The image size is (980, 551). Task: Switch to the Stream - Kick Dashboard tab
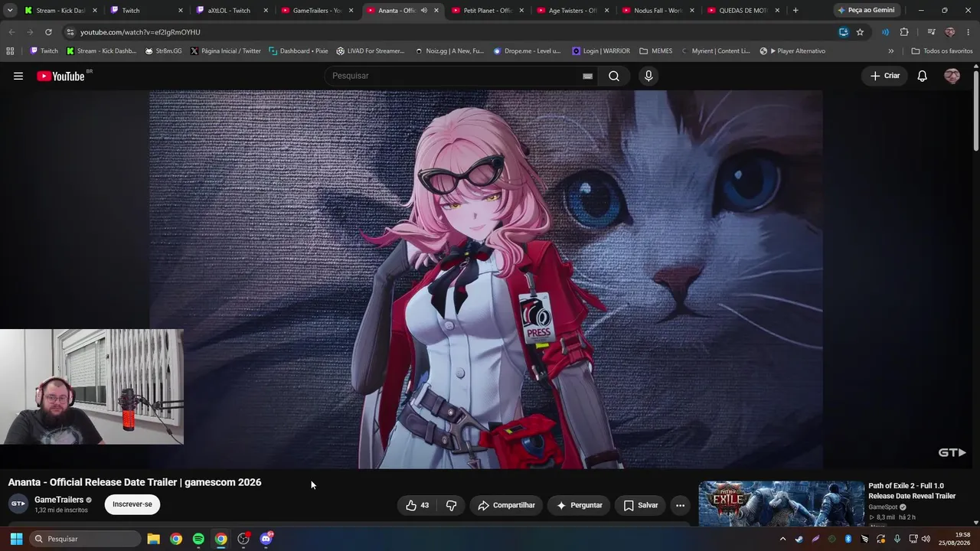click(61, 11)
